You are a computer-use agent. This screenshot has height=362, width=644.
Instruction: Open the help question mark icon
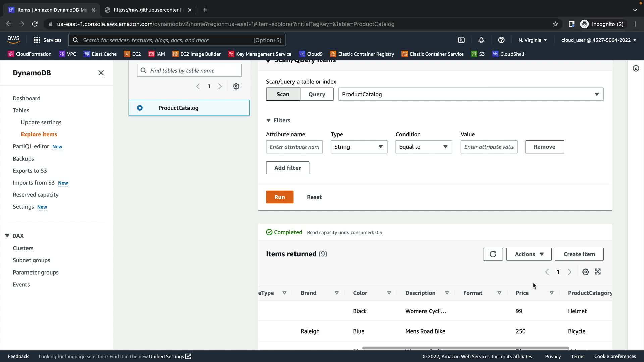click(x=501, y=40)
